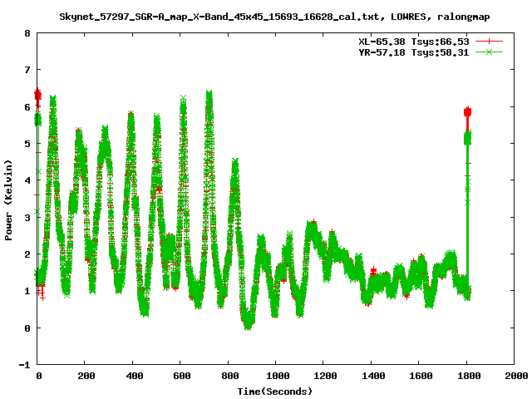Click the y-axis tick label 4

point(27,180)
